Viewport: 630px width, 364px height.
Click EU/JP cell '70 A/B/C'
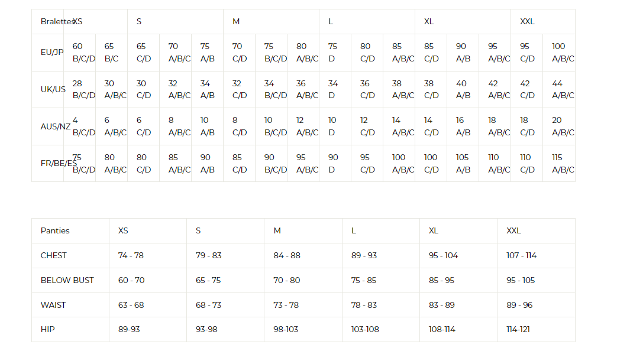click(176, 53)
